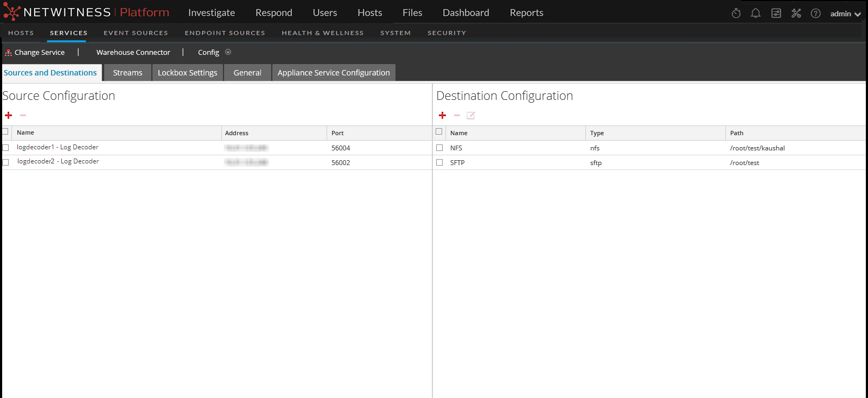Screen dimensions: 868x398
Task: Remove selected source with minus icon
Action: point(23,115)
